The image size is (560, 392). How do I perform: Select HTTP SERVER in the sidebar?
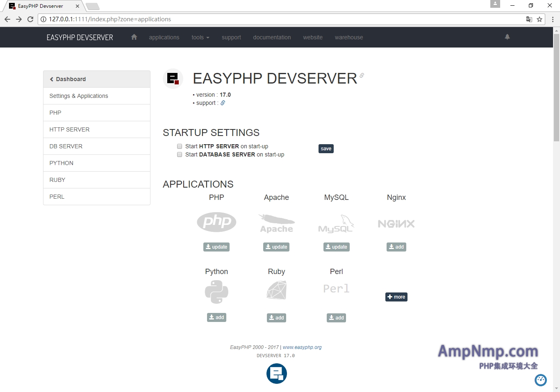tap(97, 129)
